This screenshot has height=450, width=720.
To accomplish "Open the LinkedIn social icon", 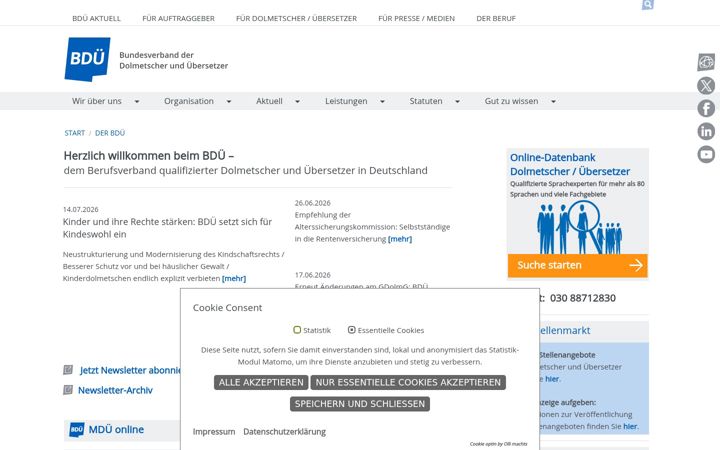I will [x=706, y=131].
